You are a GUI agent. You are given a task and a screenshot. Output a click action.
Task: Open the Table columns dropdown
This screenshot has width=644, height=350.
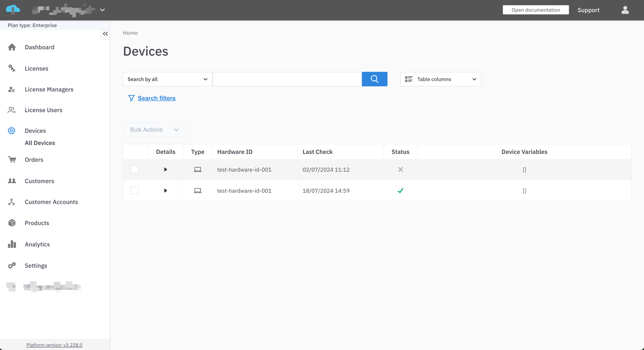440,79
